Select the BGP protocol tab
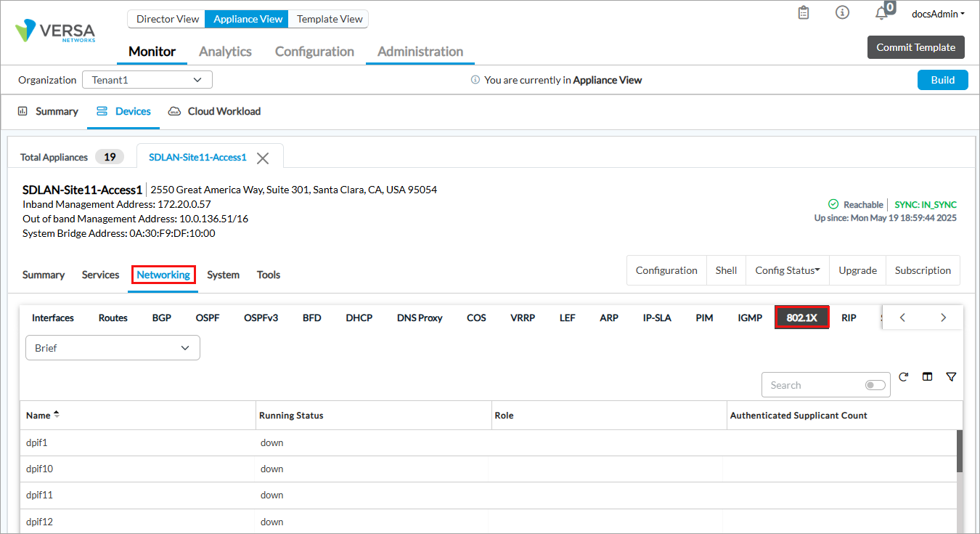 point(162,317)
